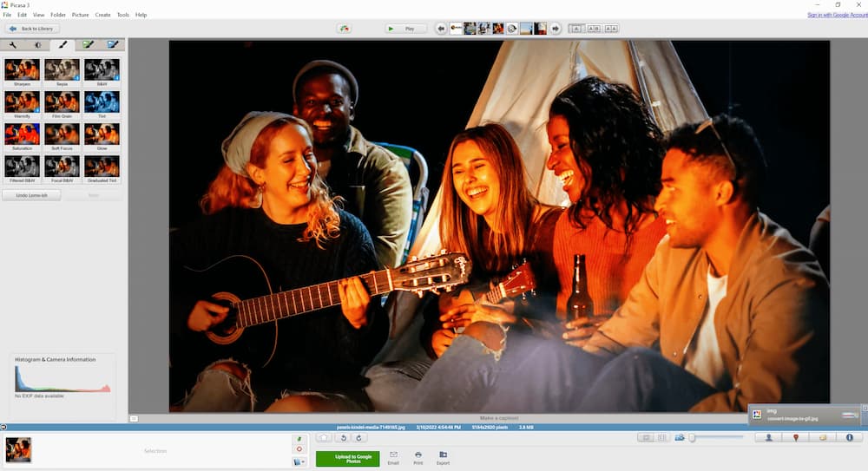Click the Print button

click(418, 458)
